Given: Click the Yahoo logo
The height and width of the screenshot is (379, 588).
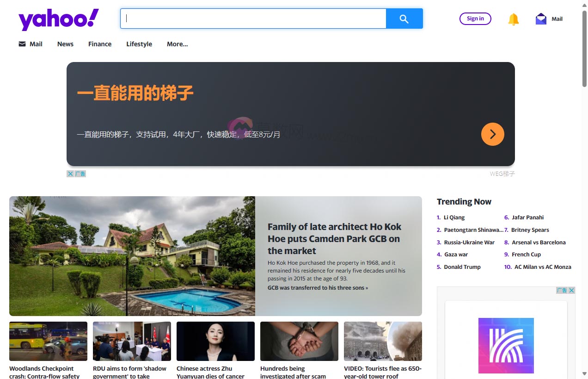Looking at the screenshot, I should coord(57,19).
